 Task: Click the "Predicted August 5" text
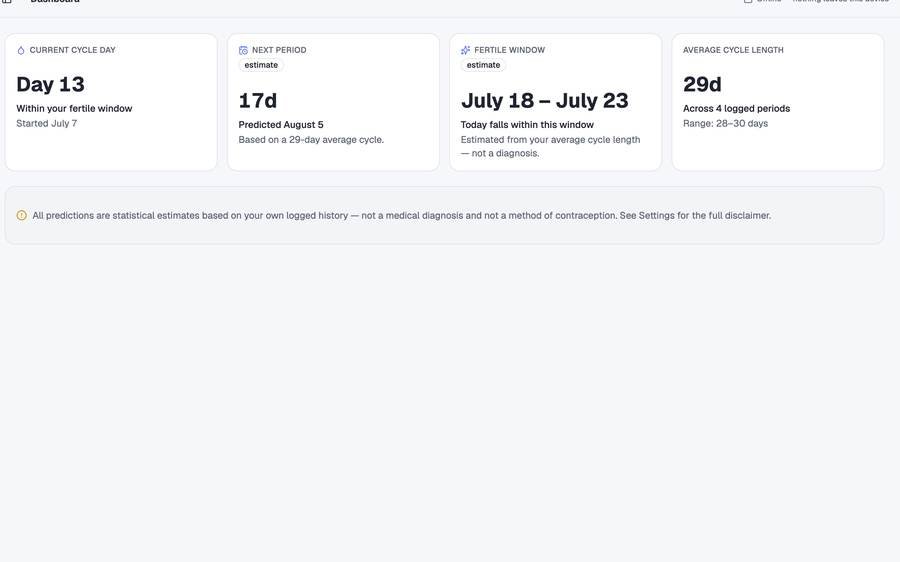tap(281, 125)
